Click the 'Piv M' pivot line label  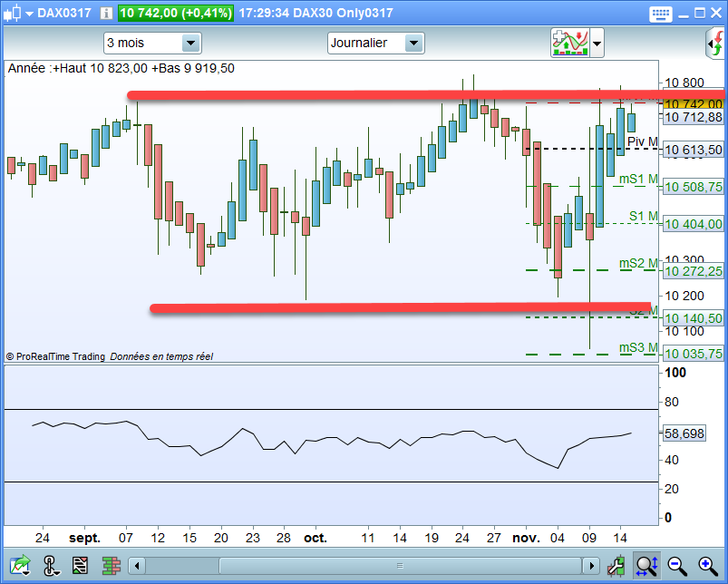tap(643, 141)
